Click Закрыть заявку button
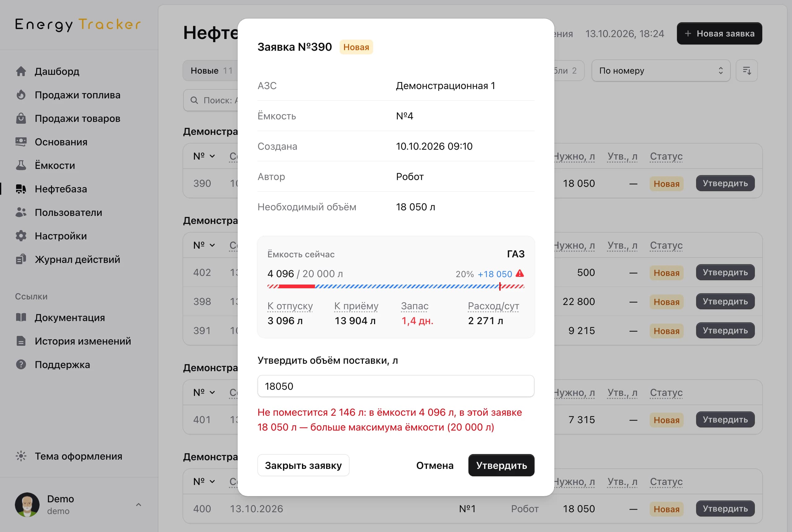 click(x=303, y=465)
